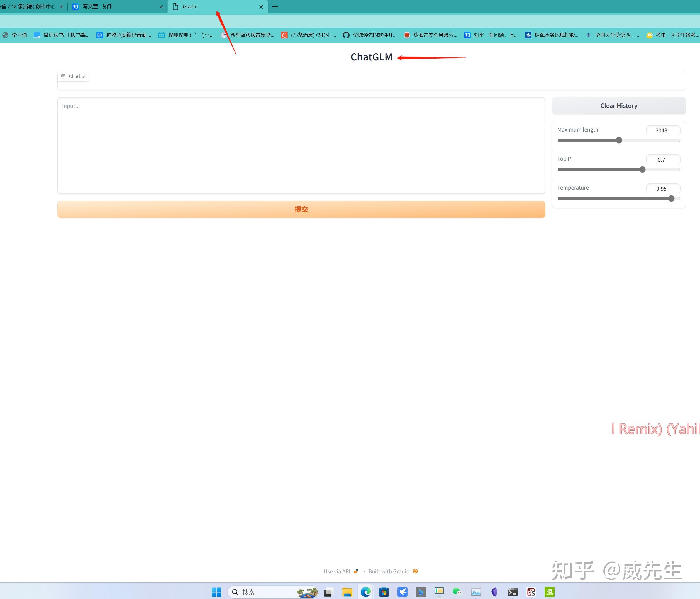
Task: Open the 哔哩哔哩 bookmark
Action: click(186, 35)
